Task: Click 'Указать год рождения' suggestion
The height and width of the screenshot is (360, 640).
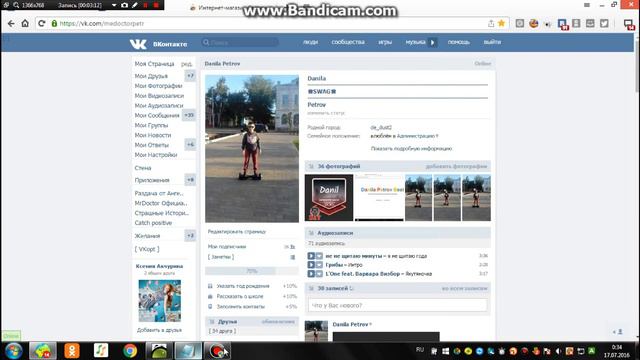Action: pos(243,286)
